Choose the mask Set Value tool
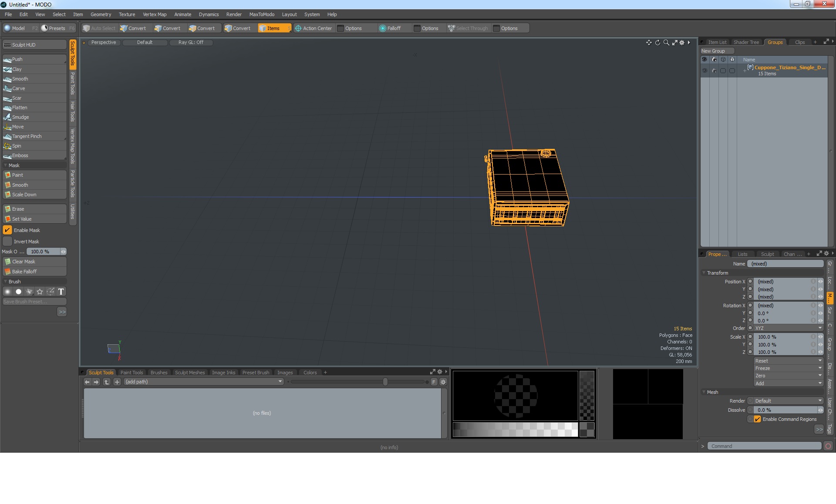Image resolution: width=836 pixels, height=504 pixels. pyautogui.click(x=34, y=219)
